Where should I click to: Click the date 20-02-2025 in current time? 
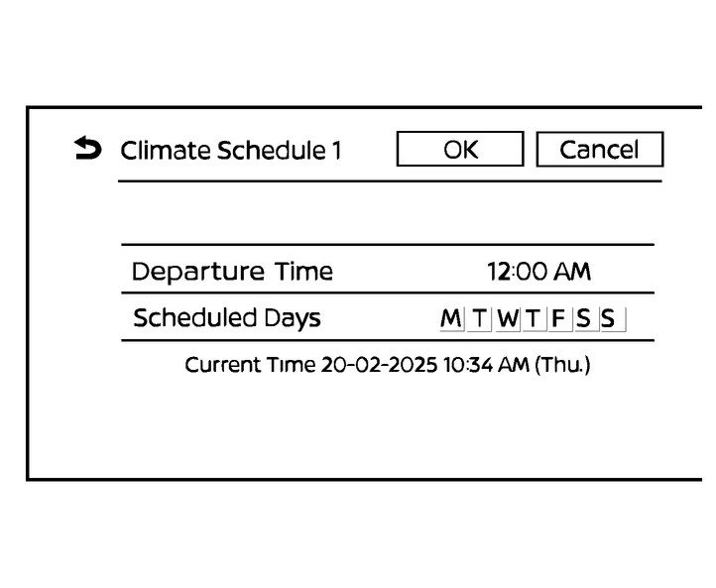click(379, 365)
